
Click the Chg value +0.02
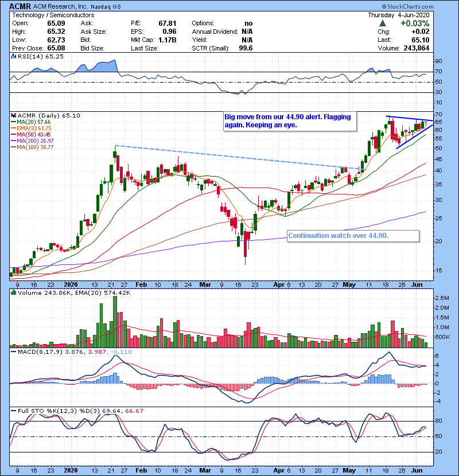[421, 32]
